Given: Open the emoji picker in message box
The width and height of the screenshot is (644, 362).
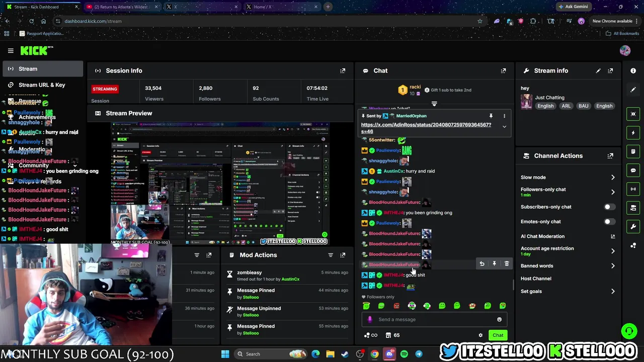Looking at the screenshot, I should pyautogui.click(x=499, y=319).
